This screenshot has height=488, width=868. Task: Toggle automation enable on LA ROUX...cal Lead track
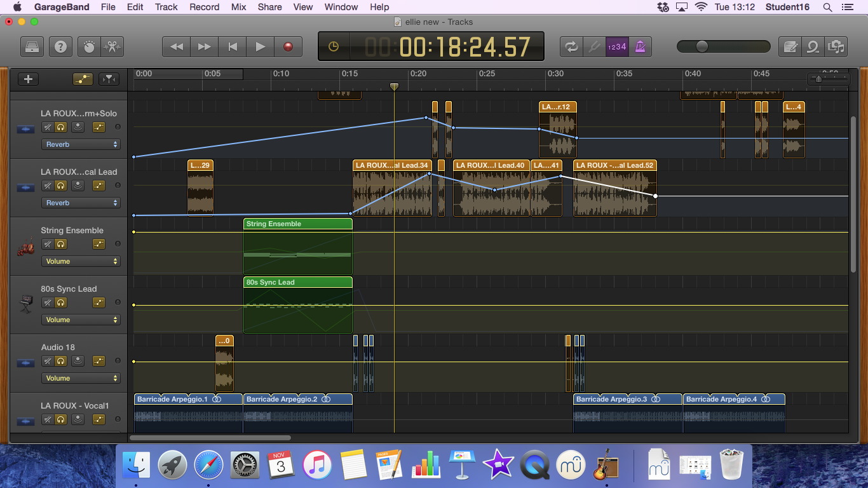pos(98,186)
